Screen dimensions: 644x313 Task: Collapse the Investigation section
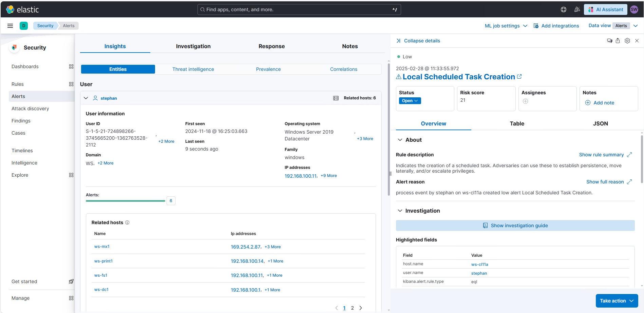[400, 211]
